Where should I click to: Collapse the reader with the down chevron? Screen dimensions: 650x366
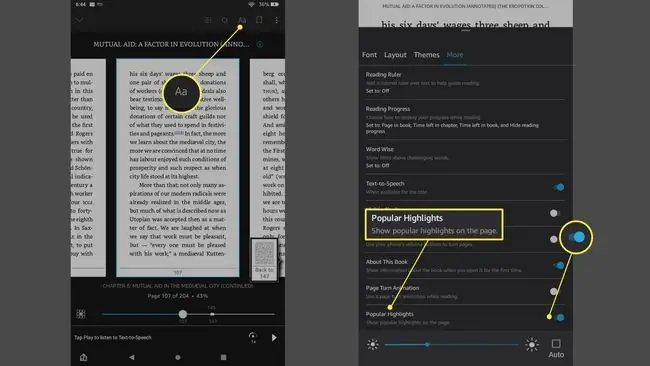[79, 20]
